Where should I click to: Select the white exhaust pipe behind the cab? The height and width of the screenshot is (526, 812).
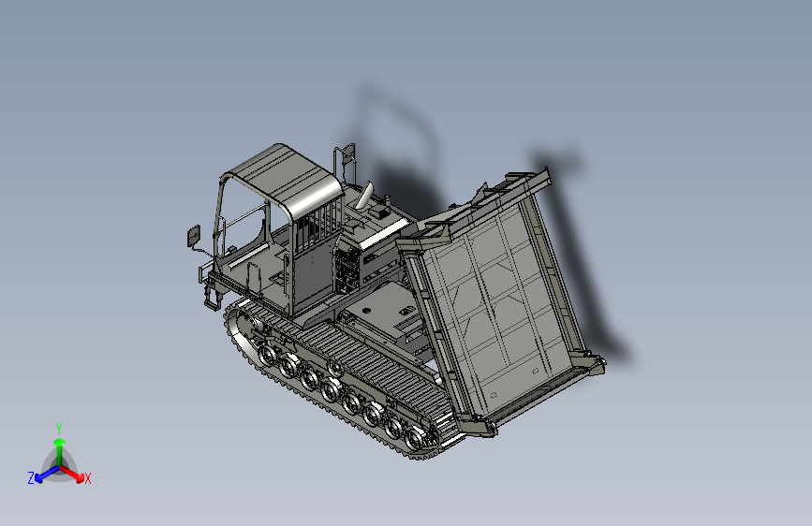(x=365, y=195)
